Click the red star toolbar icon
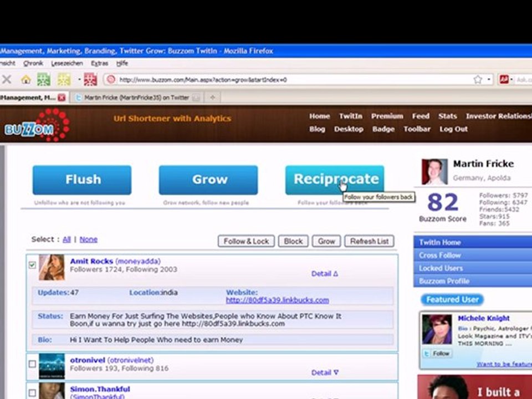Viewport: 532px width, 399px height. tap(90, 80)
